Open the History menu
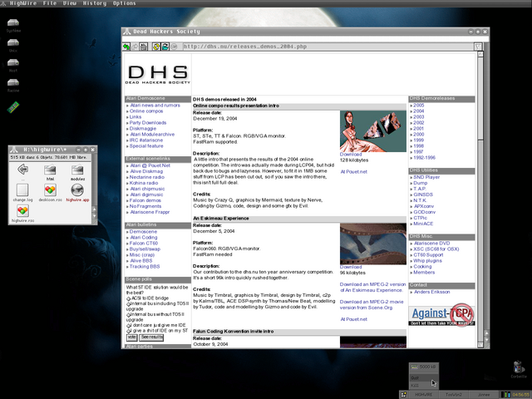This screenshot has width=532, height=399. pos(94,3)
